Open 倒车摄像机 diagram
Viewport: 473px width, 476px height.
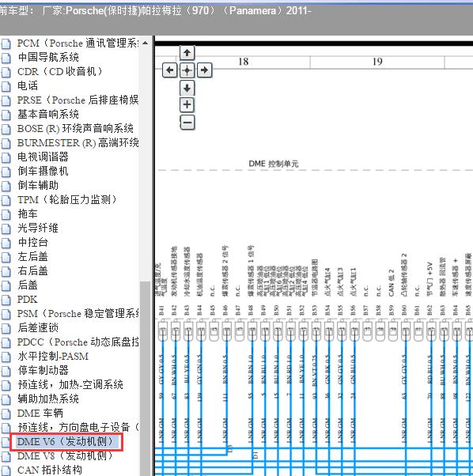(43, 171)
